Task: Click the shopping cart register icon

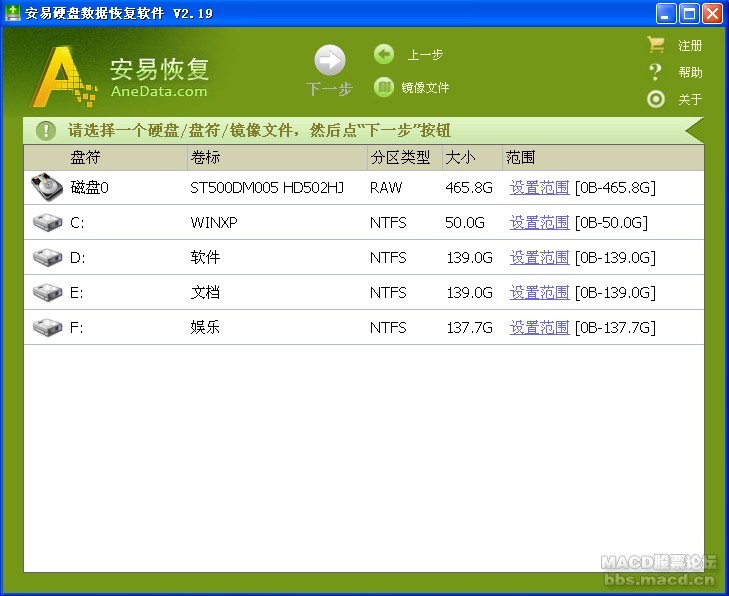Action: 656,45
